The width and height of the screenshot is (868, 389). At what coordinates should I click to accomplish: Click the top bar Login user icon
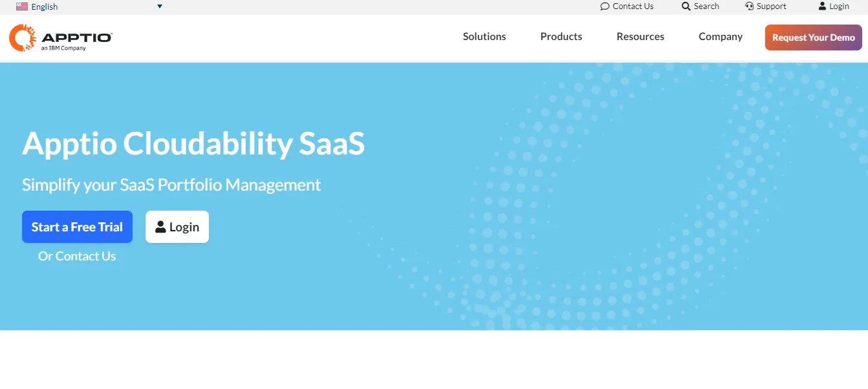click(822, 6)
